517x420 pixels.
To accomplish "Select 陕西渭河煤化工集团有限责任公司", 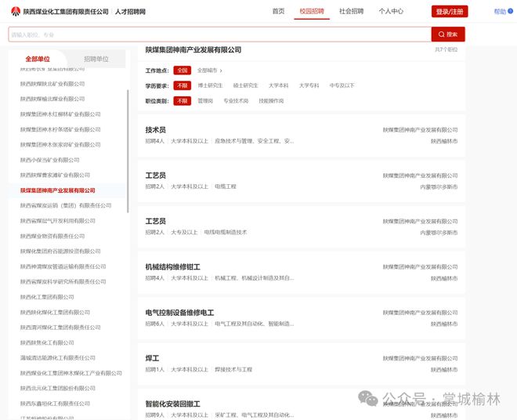I will point(60,328).
